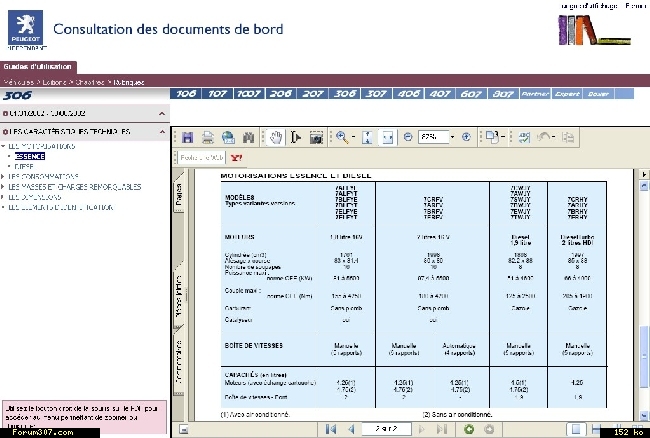Select DIESEL in the tree
The height and width of the screenshot is (438, 650).
[24, 167]
